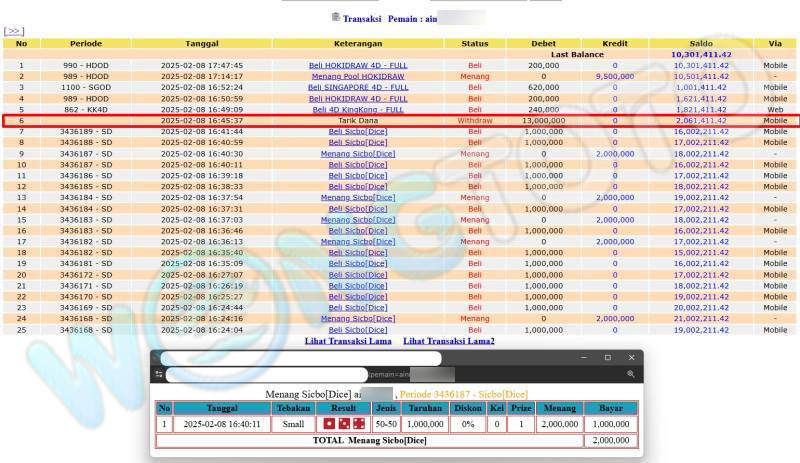Click the first red dice in Result

point(329,424)
